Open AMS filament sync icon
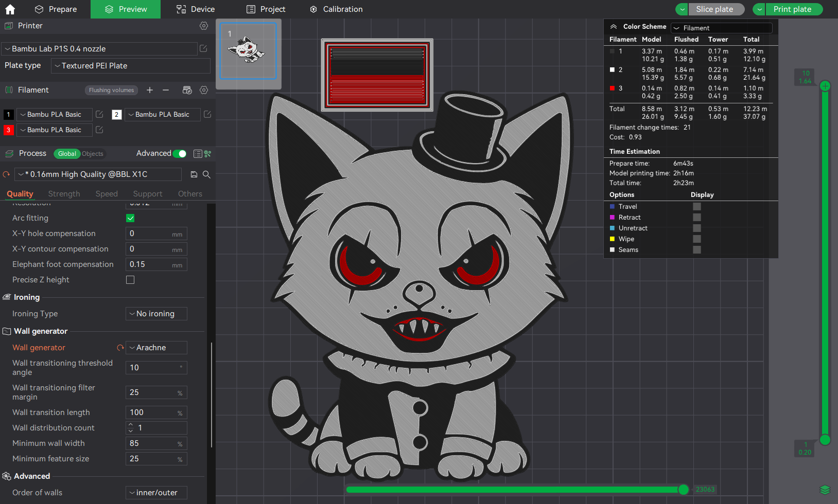This screenshot has width=838, height=504. (187, 90)
